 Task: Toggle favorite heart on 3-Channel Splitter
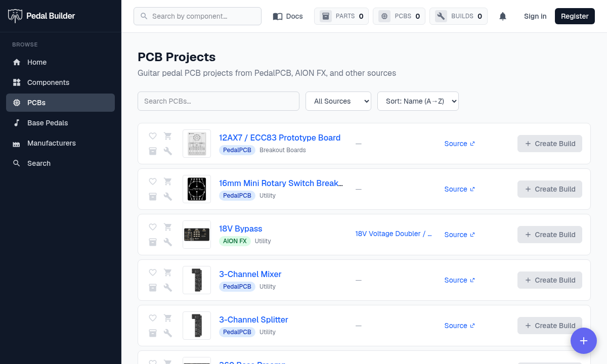153,318
